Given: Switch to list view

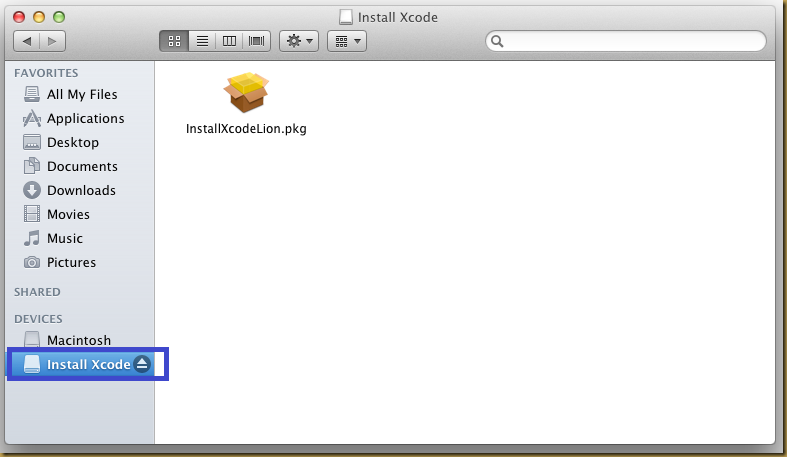Looking at the screenshot, I should [x=202, y=41].
